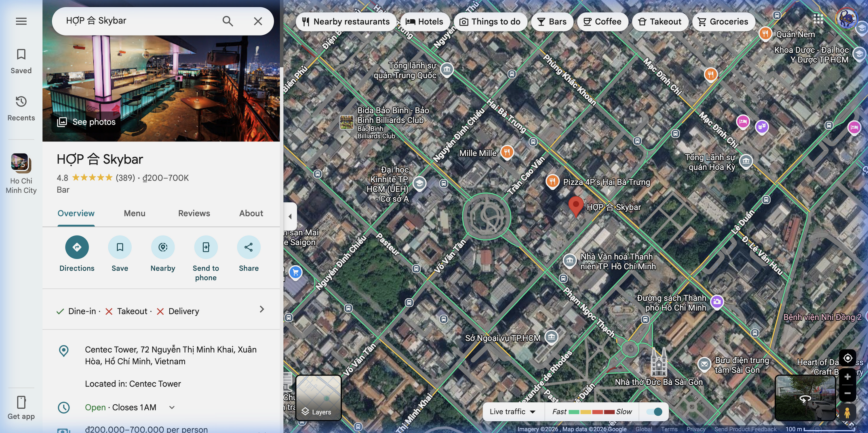Click the Directions button
This screenshot has height=433, width=868.
tap(77, 247)
